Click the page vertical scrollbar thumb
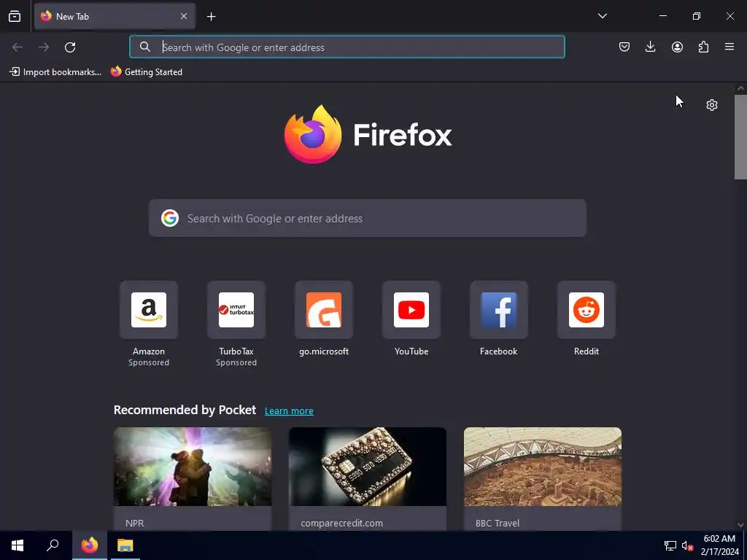The image size is (747, 560). pos(740,137)
